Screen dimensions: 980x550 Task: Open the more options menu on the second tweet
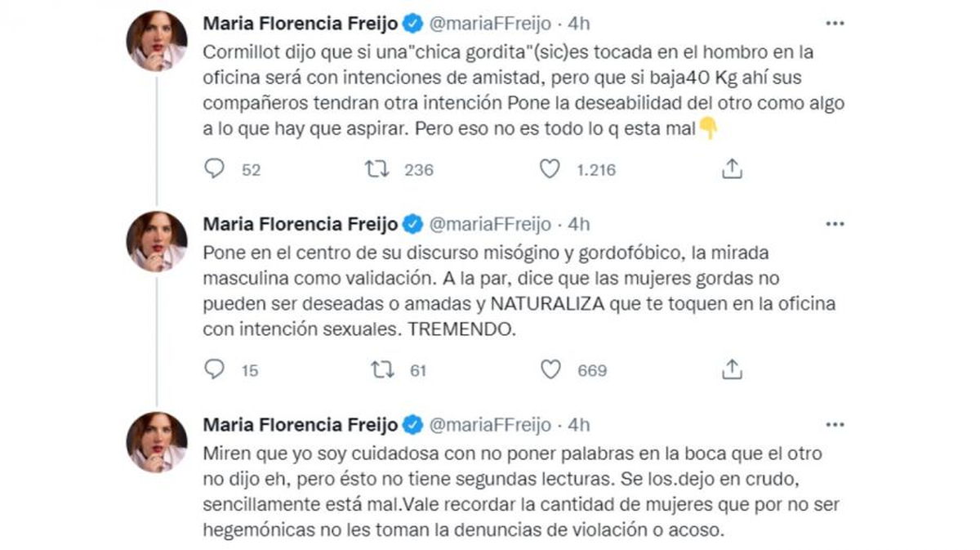click(x=835, y=223)
